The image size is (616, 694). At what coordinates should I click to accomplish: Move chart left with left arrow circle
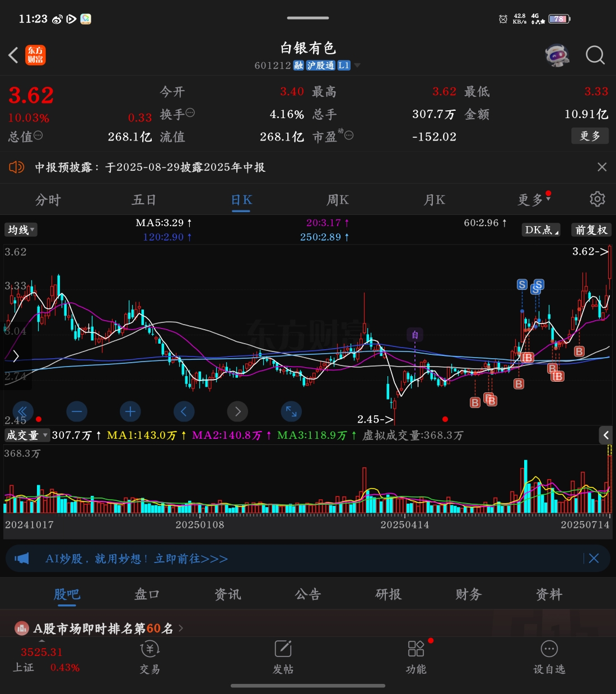click(x=184, y=412)
